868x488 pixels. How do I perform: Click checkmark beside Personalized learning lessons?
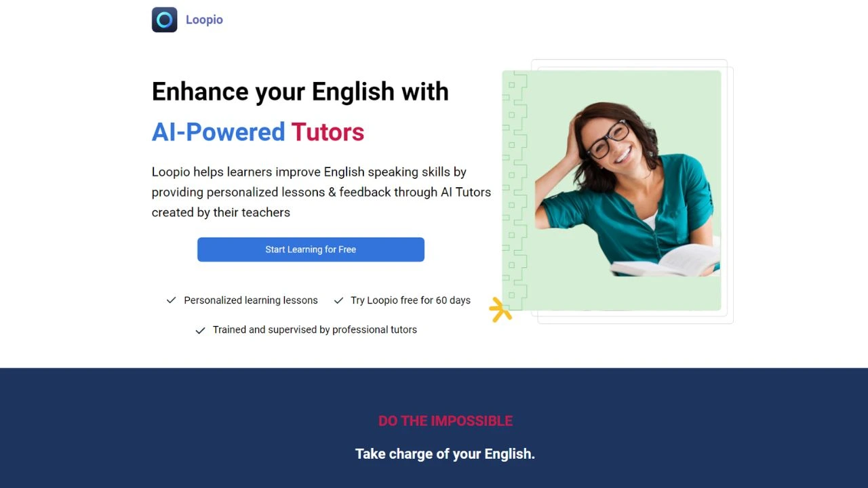click(171, 300)
